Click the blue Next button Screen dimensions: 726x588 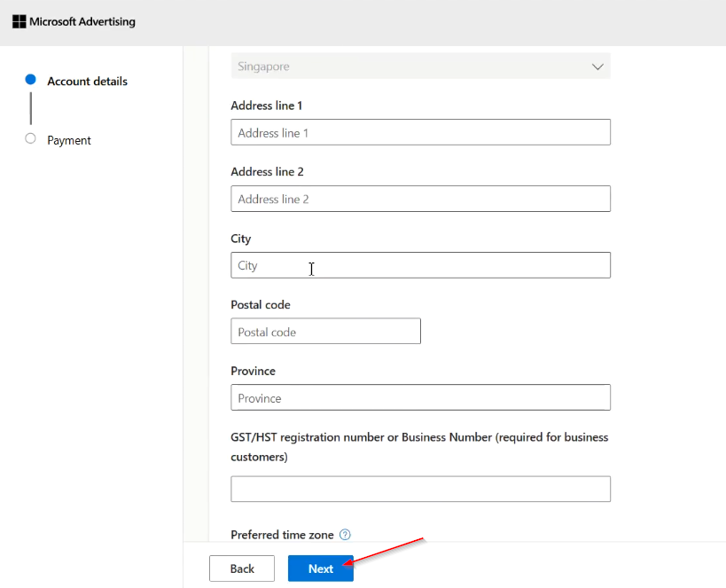320,568
